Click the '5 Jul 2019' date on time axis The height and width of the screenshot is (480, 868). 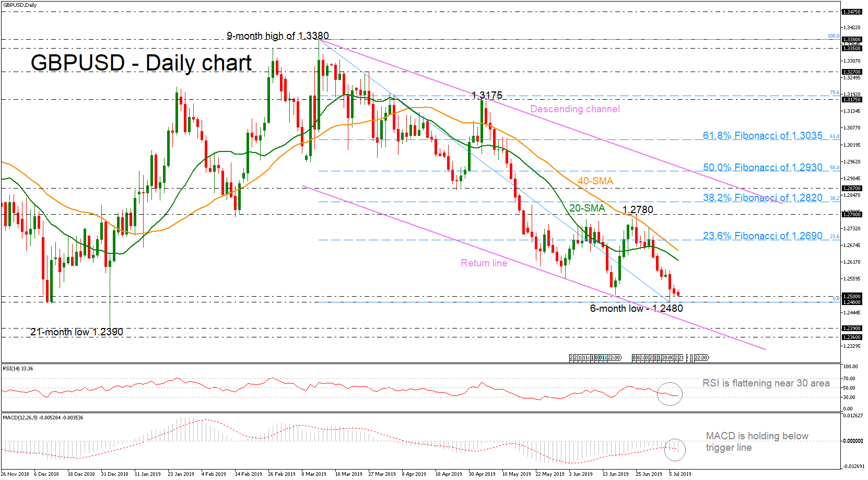(x=680, y=474)
